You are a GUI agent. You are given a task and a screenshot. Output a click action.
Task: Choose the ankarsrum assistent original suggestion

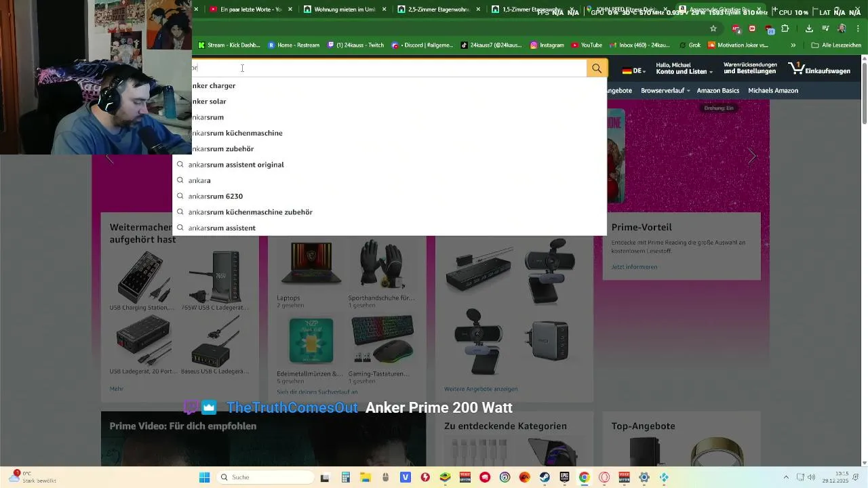(x=390, y=165)
